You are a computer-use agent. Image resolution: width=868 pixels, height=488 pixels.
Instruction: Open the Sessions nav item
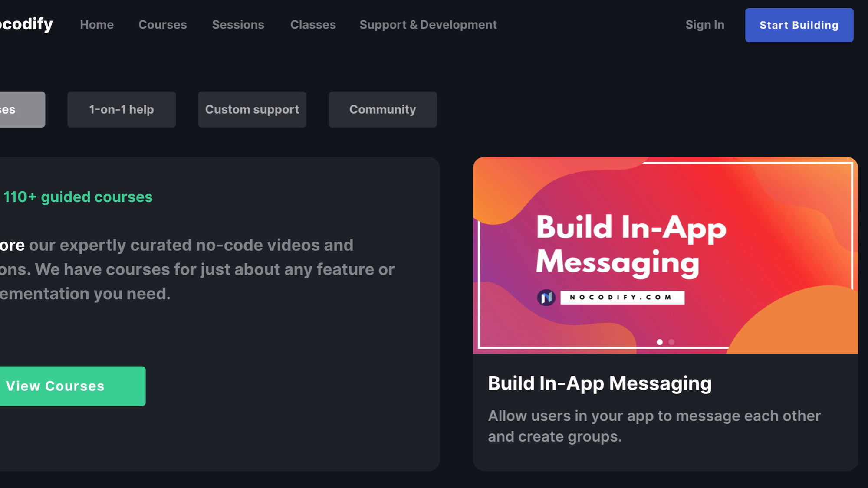[238, 25]
